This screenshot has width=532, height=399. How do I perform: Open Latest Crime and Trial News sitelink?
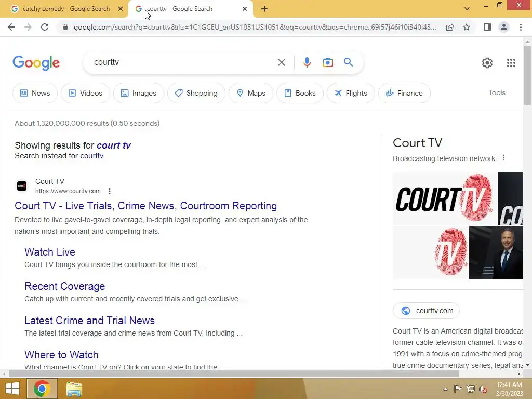89,320
